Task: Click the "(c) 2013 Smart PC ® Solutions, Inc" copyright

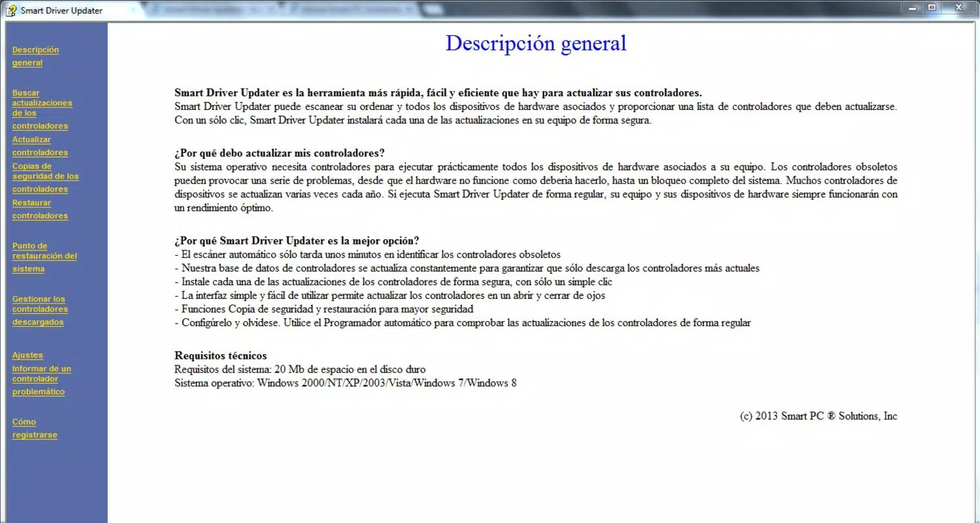Action: (819, 416)
